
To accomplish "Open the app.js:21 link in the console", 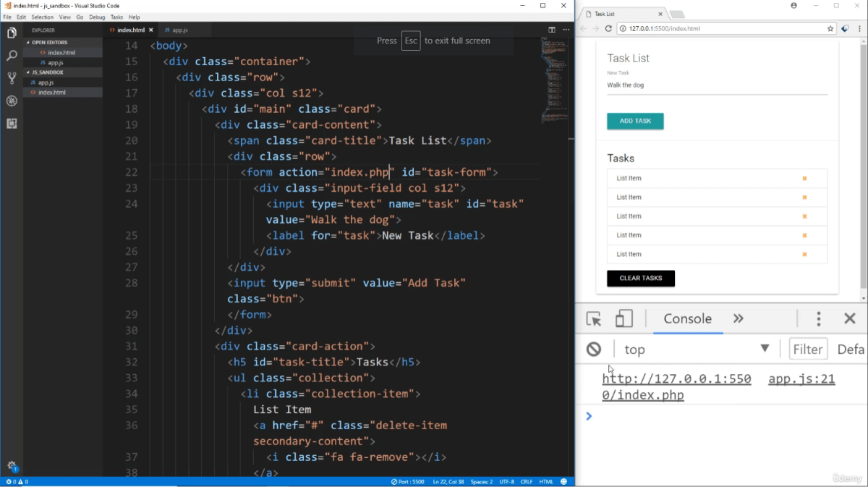I will coord(801,378).
